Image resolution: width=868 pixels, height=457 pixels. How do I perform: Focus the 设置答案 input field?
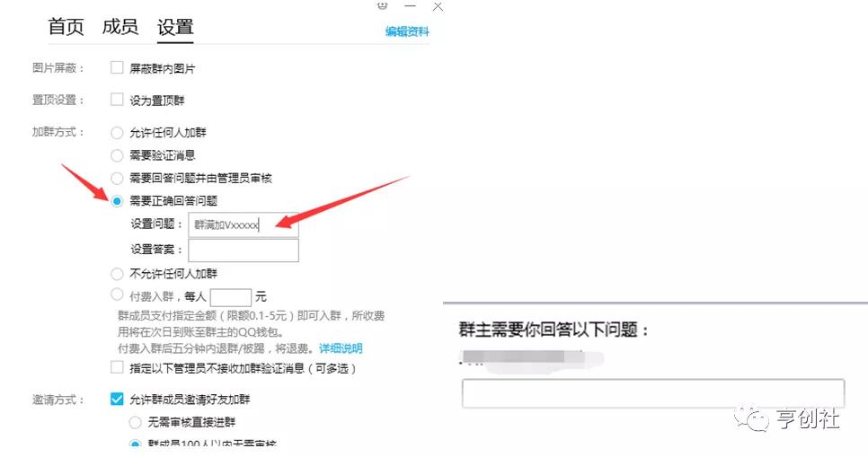point(244,250)
